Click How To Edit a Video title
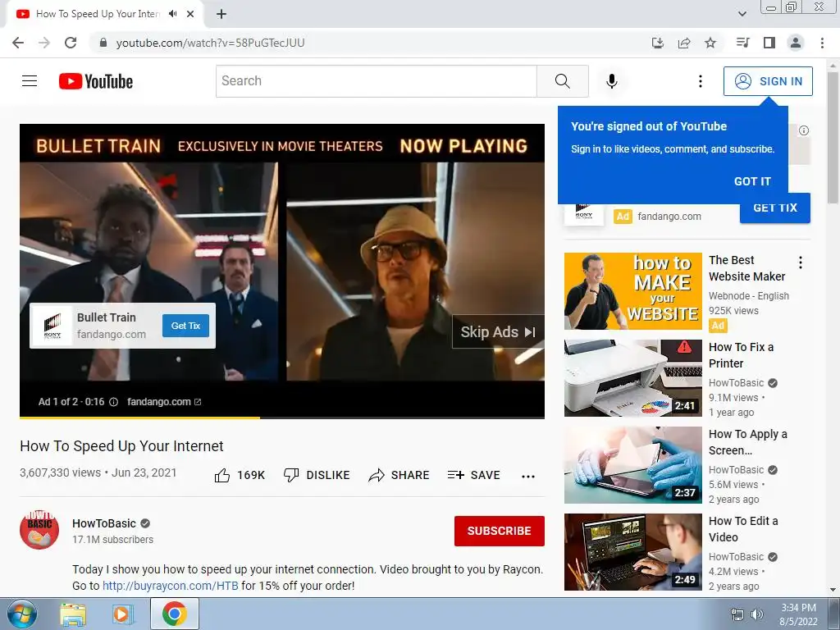 (743, 529)
